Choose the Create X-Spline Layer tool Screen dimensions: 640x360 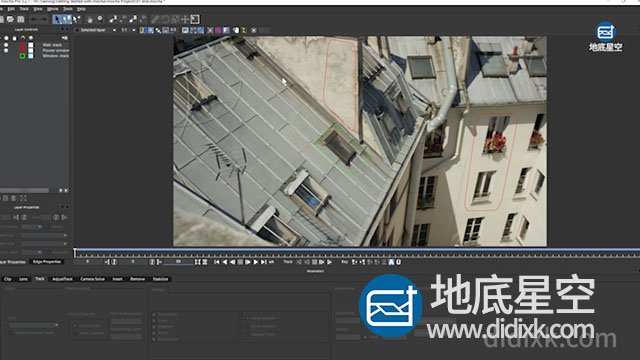click(113, 19)
